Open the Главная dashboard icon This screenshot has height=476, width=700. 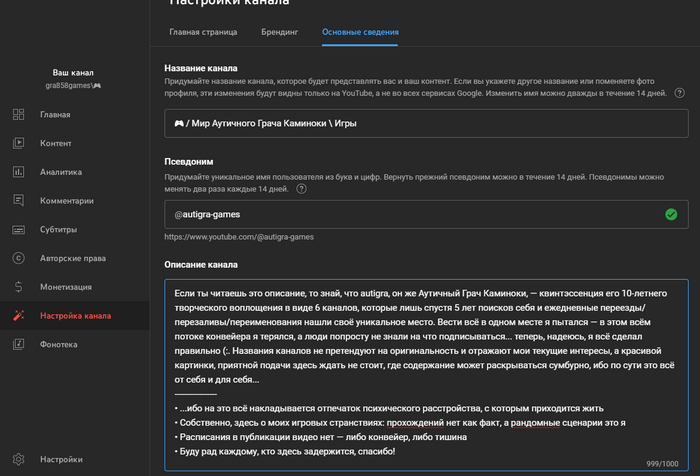(19, 115)
